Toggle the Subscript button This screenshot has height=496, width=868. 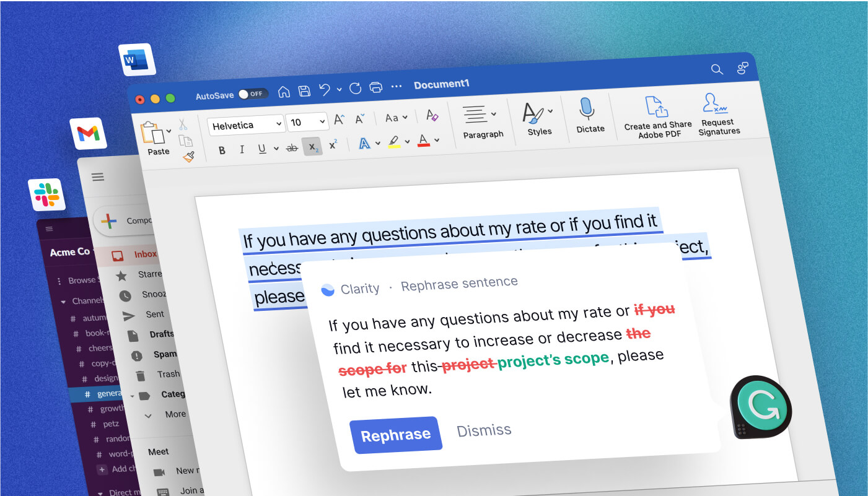312,146
